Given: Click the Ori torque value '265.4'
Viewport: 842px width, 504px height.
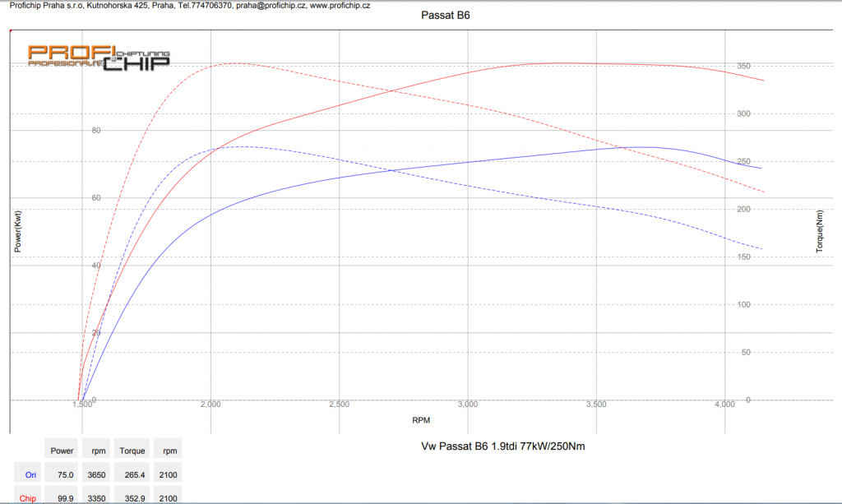Looking at the screenshot, I should point(135,475).
